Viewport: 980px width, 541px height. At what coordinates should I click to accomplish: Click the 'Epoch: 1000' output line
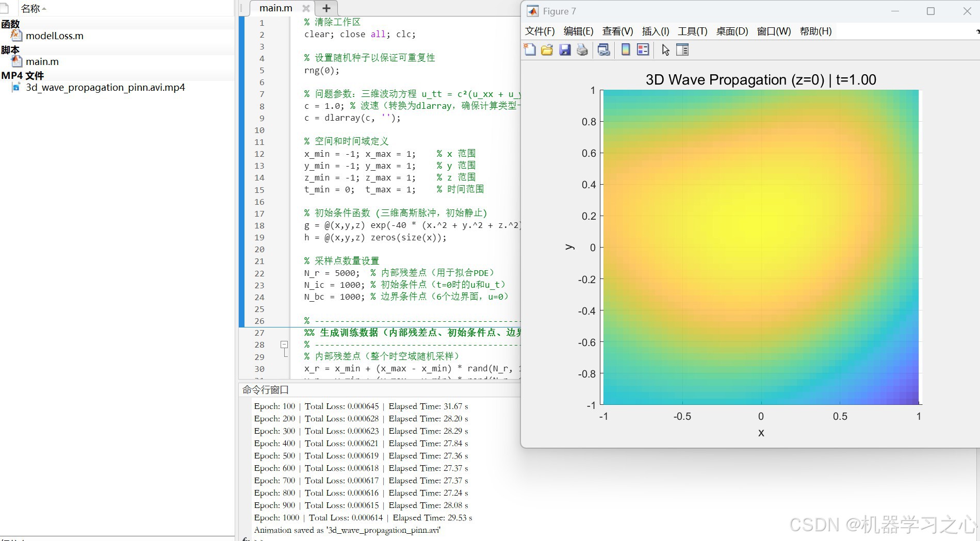pos(363,517)
